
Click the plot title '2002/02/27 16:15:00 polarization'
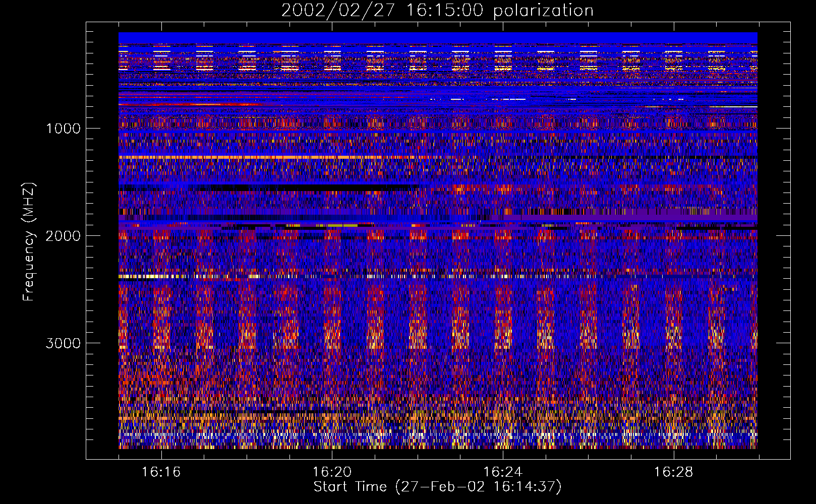437,10
